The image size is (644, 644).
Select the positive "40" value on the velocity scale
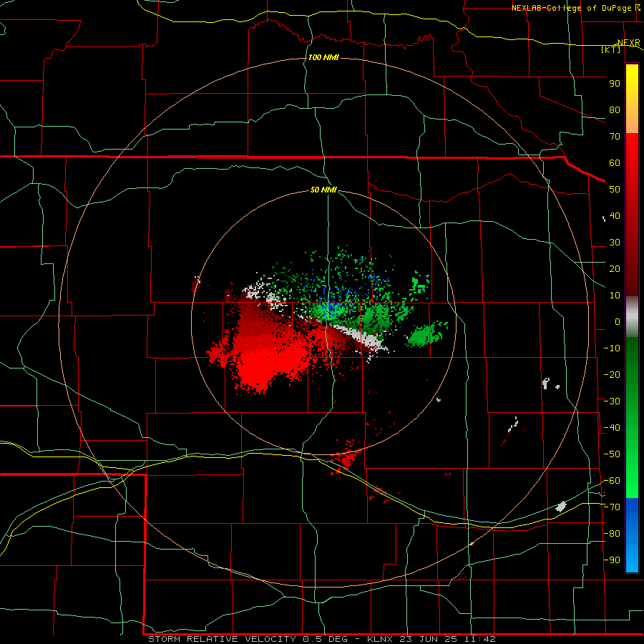point(615,216)
